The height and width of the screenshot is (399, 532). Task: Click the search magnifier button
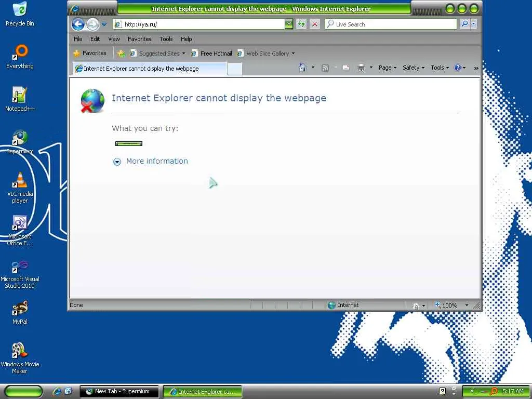465,24
